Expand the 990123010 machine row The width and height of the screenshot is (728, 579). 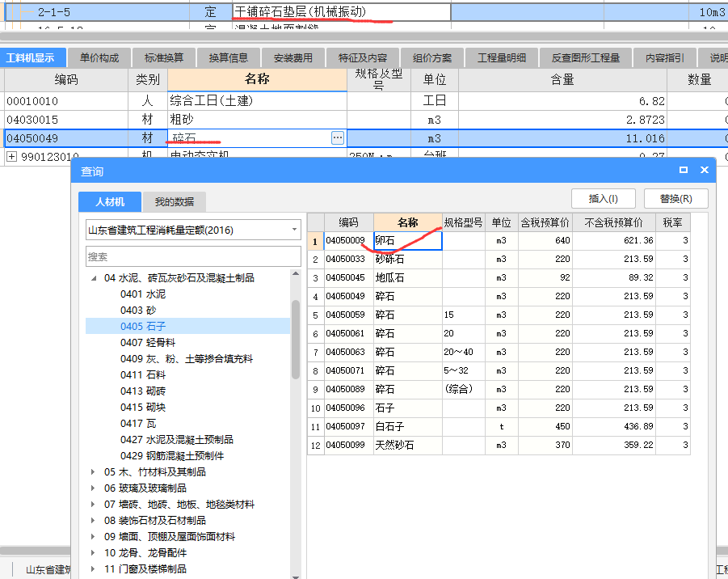click(11, 157)
